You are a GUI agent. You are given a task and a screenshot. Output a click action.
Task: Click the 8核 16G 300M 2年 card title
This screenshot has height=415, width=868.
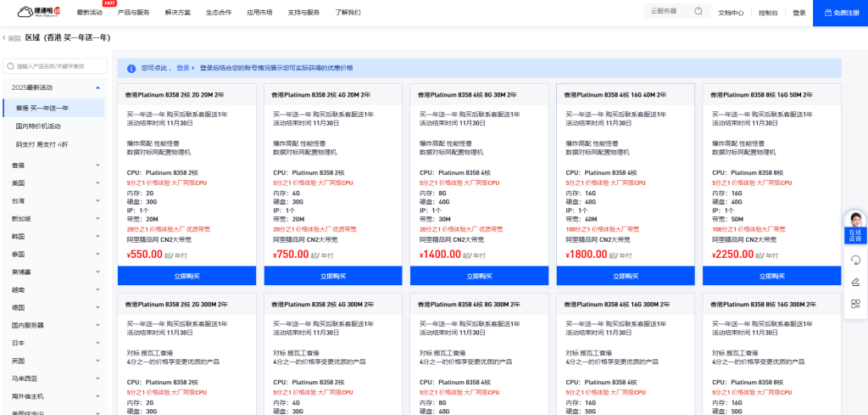763,305
